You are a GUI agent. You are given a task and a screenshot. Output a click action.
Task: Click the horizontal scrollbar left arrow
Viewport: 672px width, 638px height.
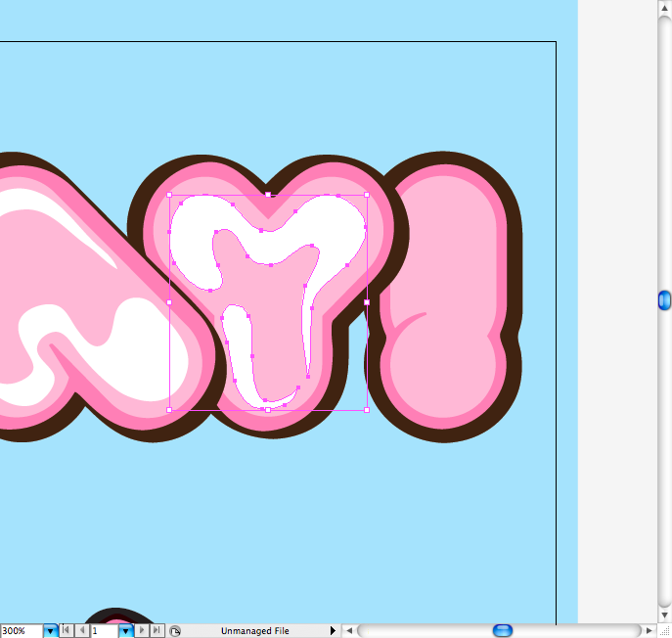point(349,631)
